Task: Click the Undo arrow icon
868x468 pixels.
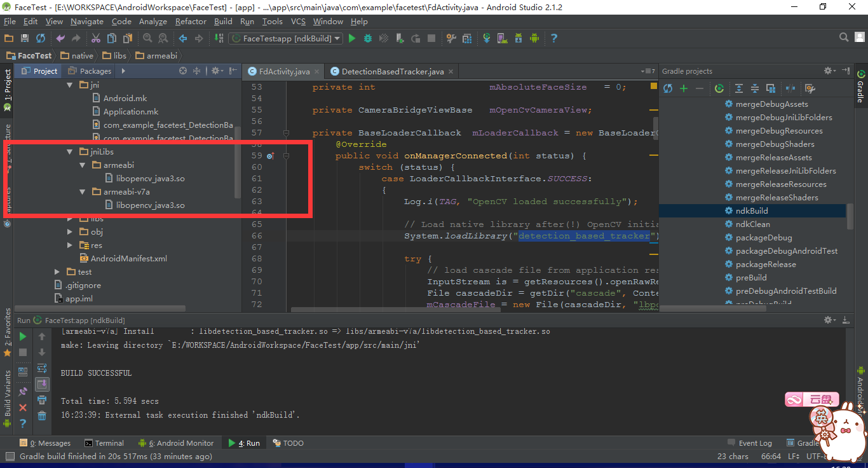Action: 61,38
